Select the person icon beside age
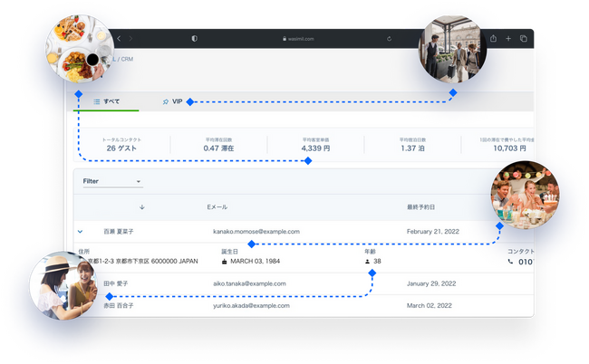Viewport: 589px width, 364px height. tap(367, 262)
